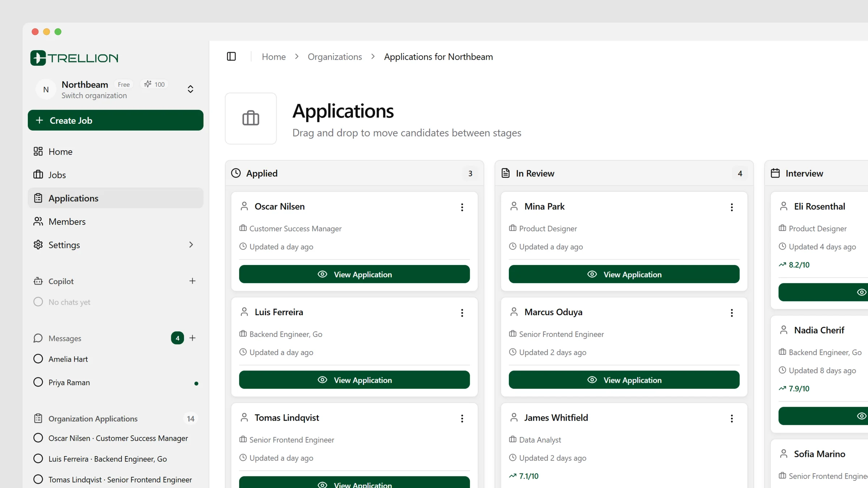
Task: Open Members in sidebar
Action: click(x=116, y=221)
